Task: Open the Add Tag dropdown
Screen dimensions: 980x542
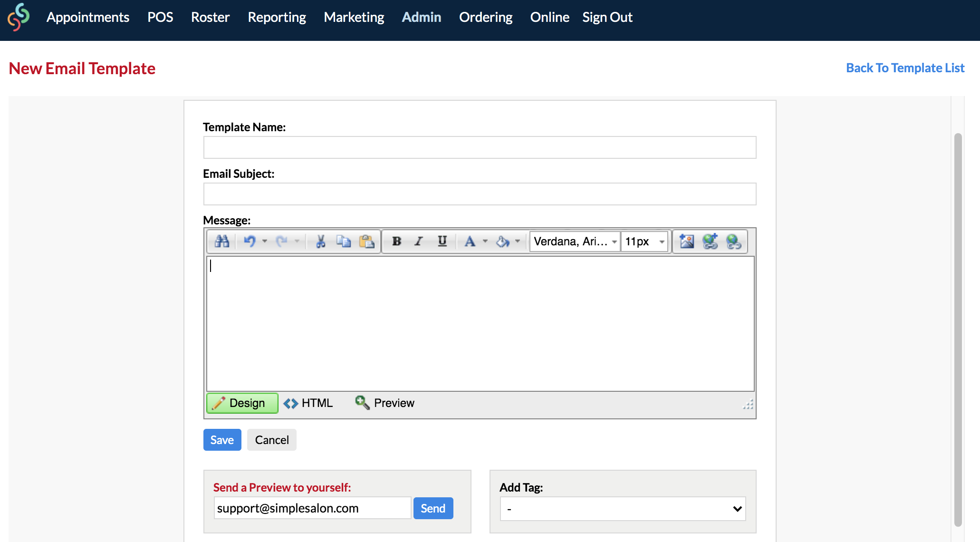Action: [x=623, y=509]
